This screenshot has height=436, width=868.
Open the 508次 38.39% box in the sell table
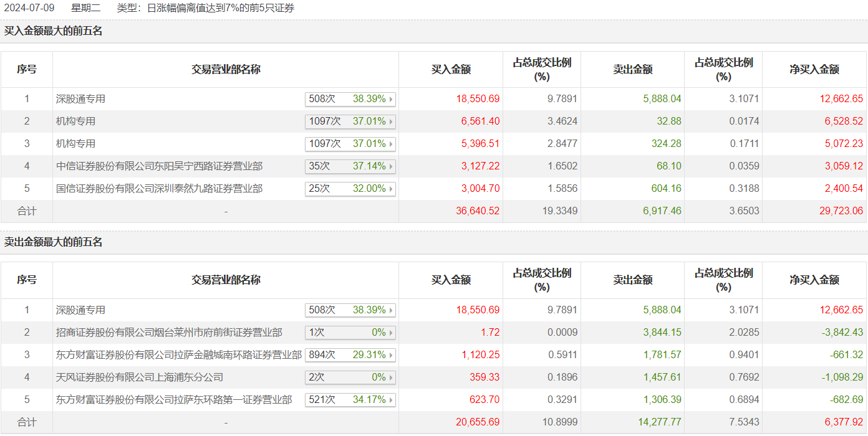tap(350, 310)
